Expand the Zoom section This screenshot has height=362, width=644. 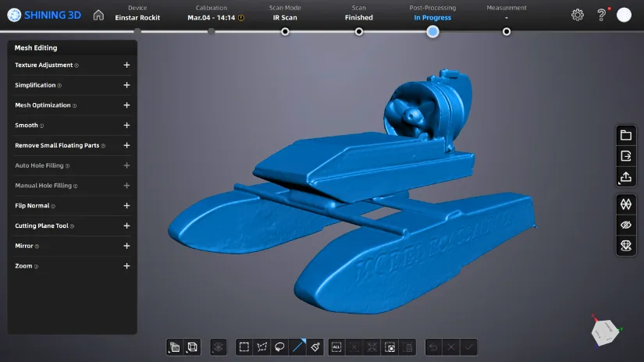pos(126,266)
